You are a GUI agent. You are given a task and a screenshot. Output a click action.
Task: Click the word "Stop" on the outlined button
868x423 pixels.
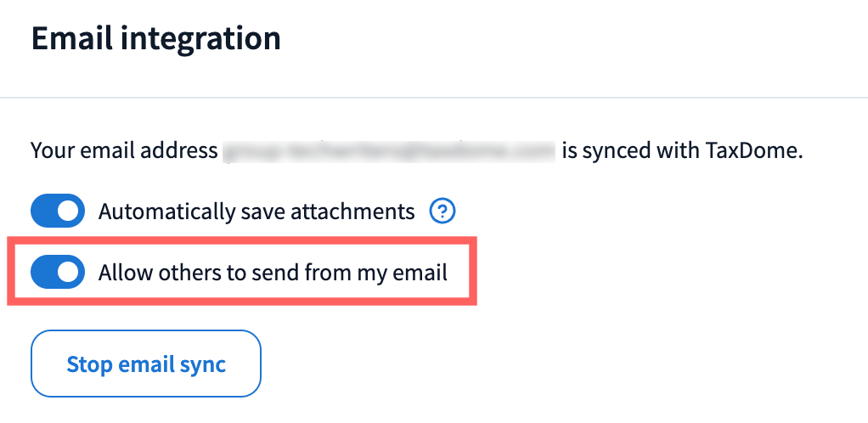click(x=88, y=365)
